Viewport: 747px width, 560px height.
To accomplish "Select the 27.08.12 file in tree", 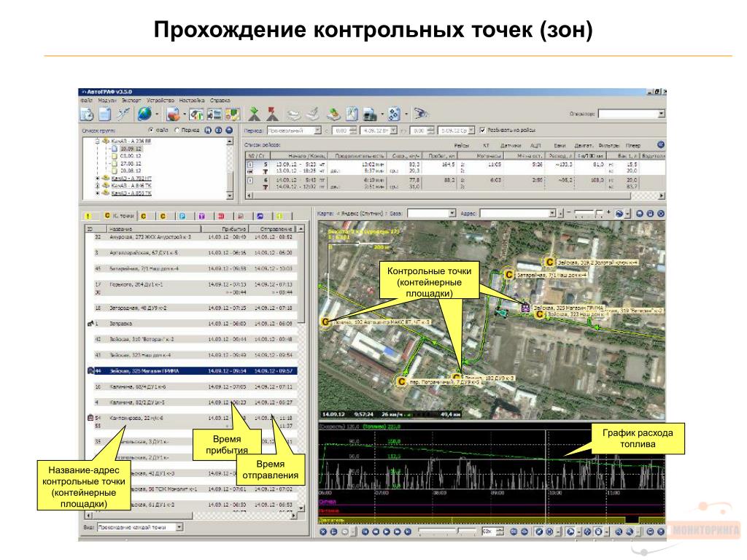I will click(x=130, y=163).
